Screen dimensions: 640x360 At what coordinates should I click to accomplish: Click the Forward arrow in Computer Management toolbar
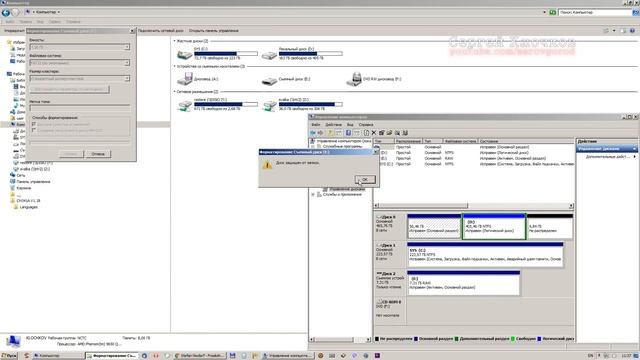[x=320, y=133]
